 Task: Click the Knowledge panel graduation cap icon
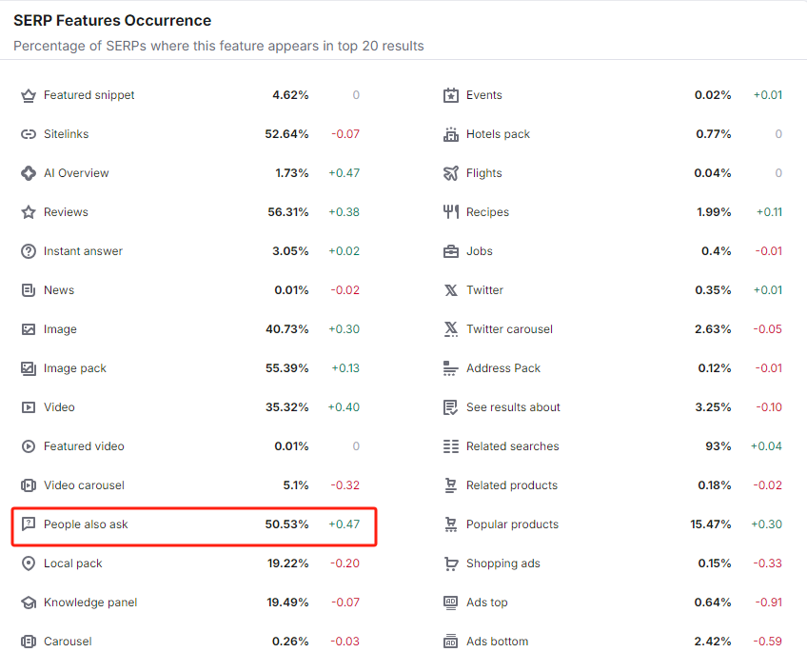click(x=29, y=603)
